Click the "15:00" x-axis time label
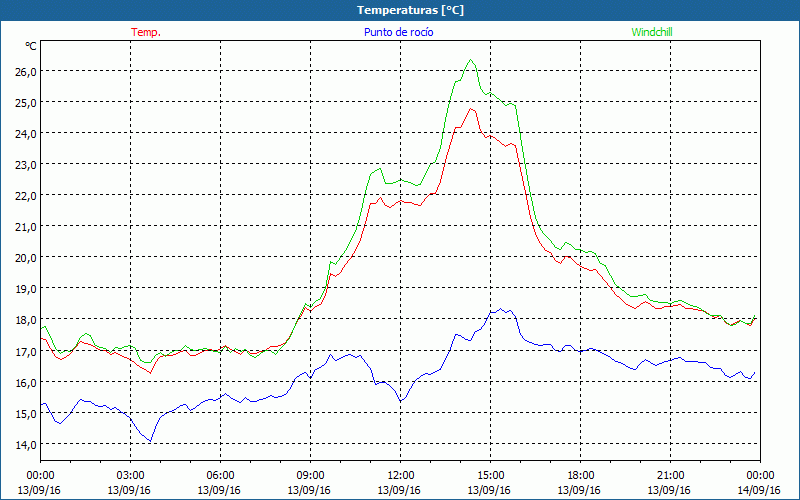The width and height of the screenshot is (800, 500). pyautogui.click(x=491, y=476)
